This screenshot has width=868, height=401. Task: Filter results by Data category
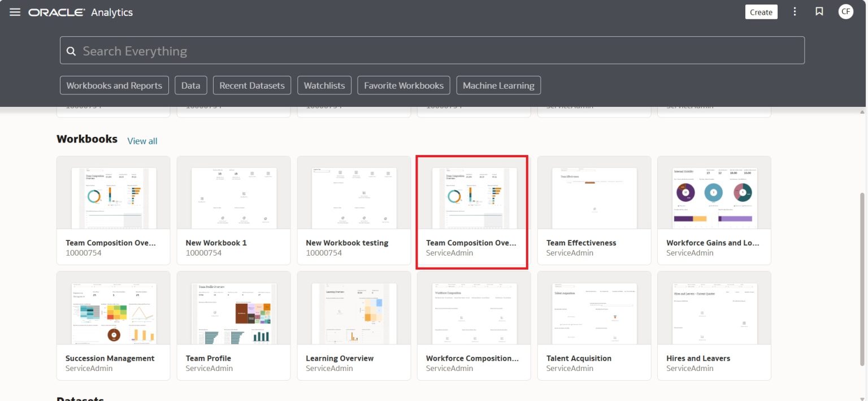190,85
